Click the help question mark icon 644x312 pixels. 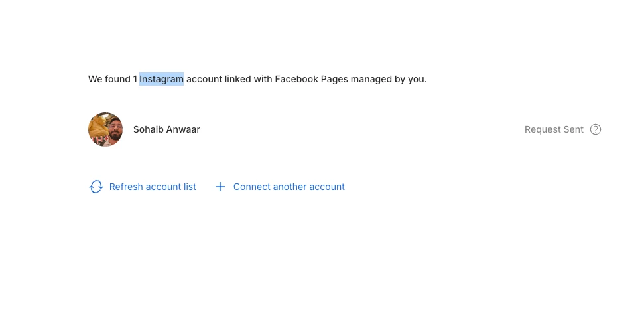click(x=596, y=129)
